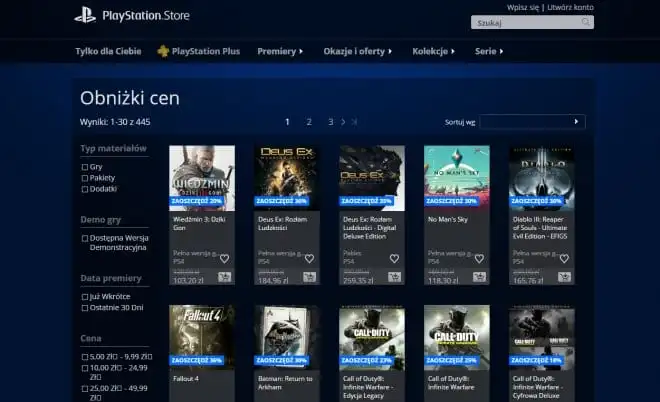
Task: Open Call of Duty Infinite Warfare Cyfrowa Deluxe title
Action: [x=536, y=387]
